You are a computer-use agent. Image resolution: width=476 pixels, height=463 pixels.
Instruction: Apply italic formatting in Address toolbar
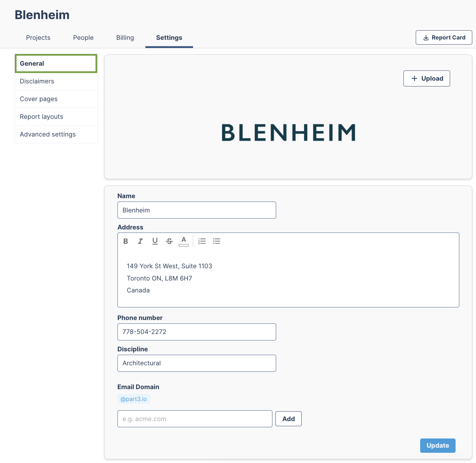point(140,241)
